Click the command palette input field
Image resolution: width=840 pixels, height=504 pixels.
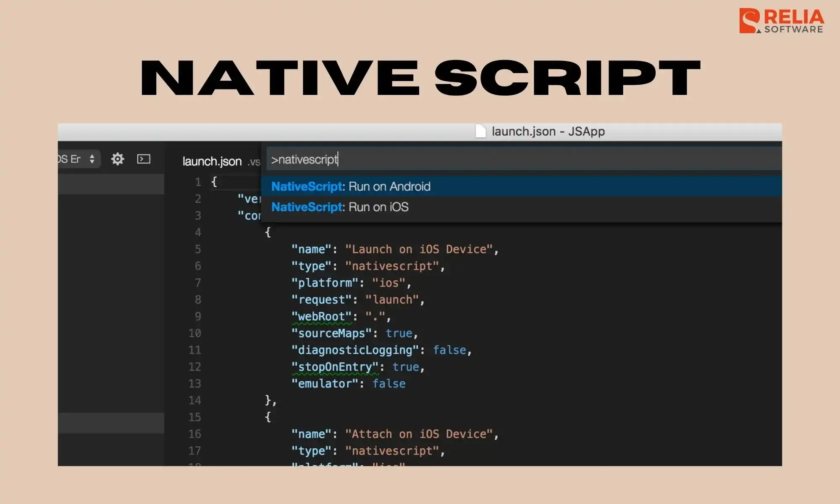click(524, 159)
